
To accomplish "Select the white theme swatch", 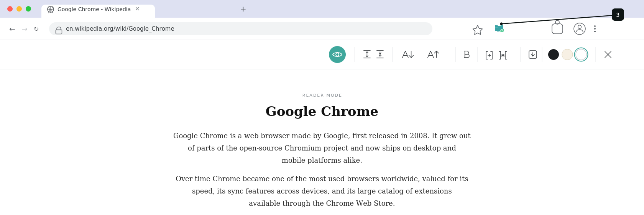I will (x=581, y=55).
